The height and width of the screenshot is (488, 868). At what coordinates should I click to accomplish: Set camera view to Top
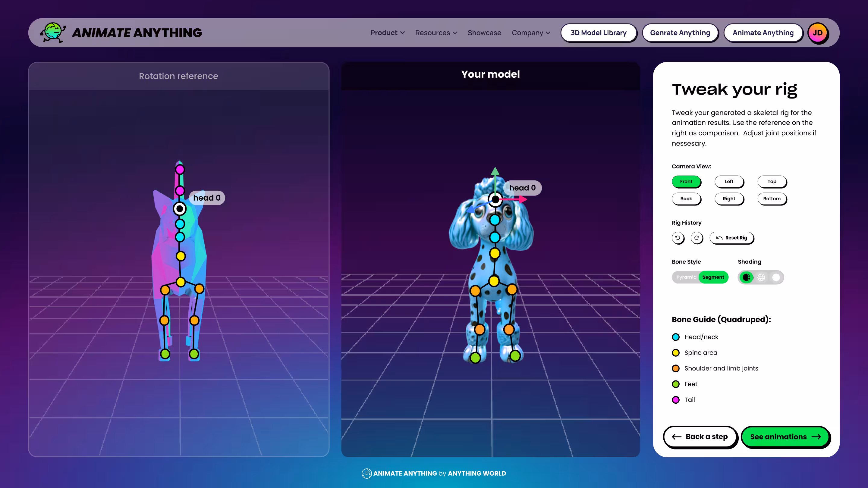(772, 182)
